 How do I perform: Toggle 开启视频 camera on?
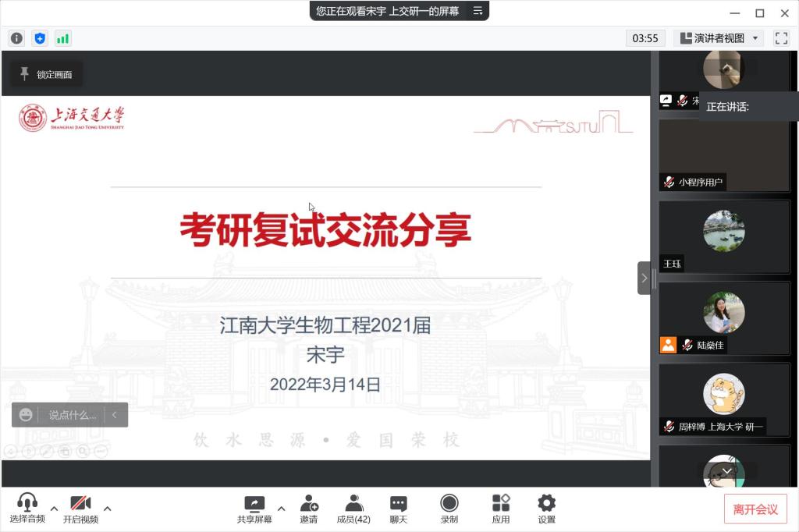[80, 509]
